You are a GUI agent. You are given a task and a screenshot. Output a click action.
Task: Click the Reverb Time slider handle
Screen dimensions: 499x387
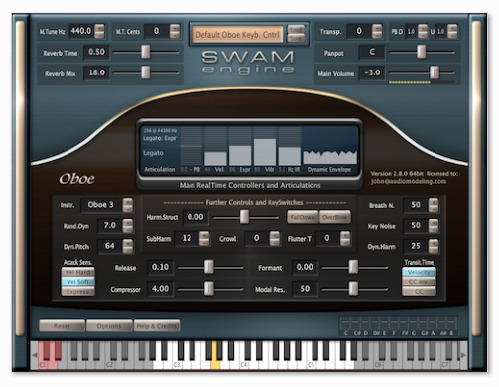146,52
